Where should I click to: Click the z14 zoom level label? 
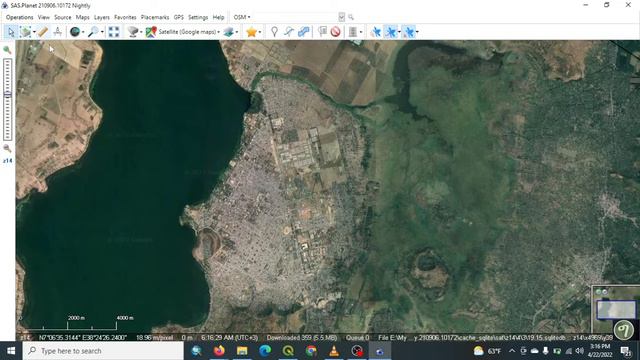tap(7, 161)
